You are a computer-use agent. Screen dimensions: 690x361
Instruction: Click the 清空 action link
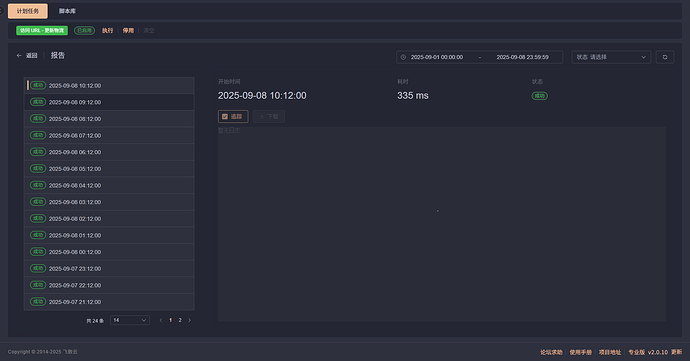tap(149, 30)
